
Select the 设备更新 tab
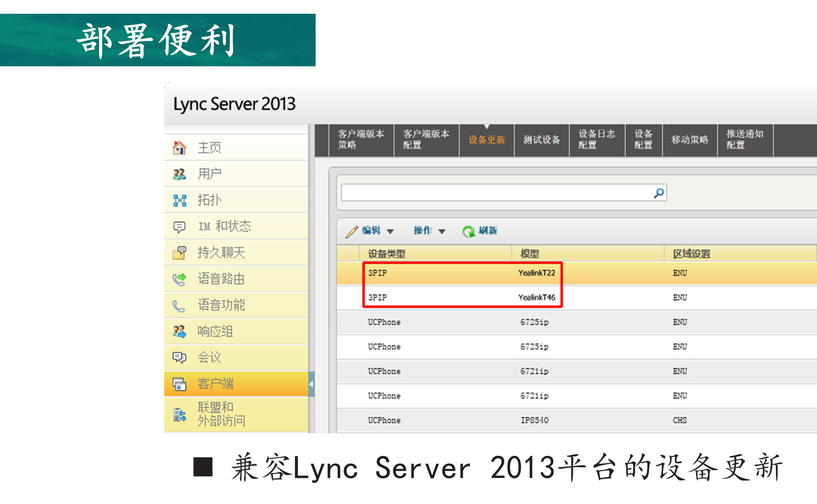tap(487, 140)
